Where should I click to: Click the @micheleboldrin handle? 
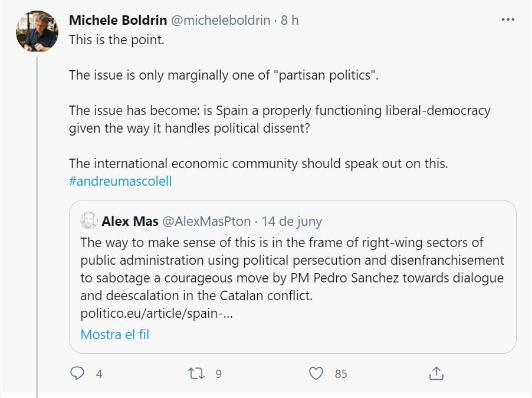(x=220, y=20)
